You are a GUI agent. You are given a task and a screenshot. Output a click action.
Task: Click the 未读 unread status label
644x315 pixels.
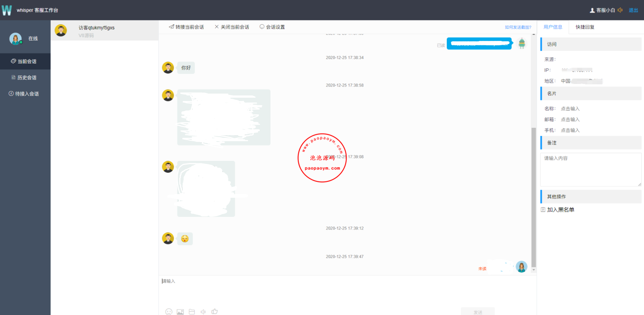click(482, 269)
